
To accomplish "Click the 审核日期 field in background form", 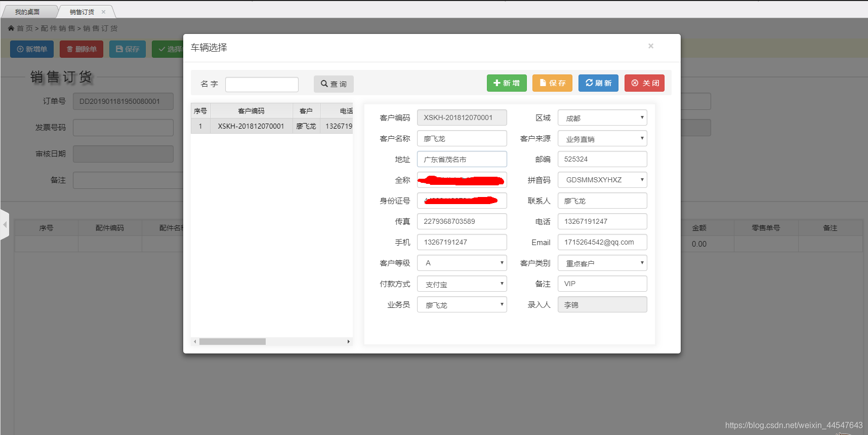I will click(x=123, y=154).
